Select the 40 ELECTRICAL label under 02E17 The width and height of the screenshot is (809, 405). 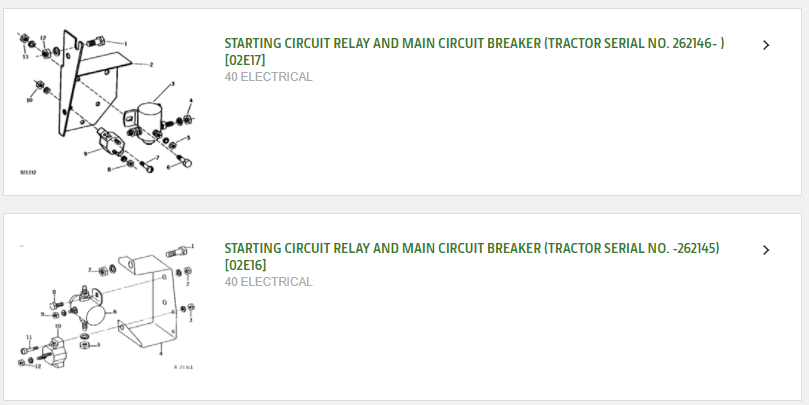coord(268,77)
